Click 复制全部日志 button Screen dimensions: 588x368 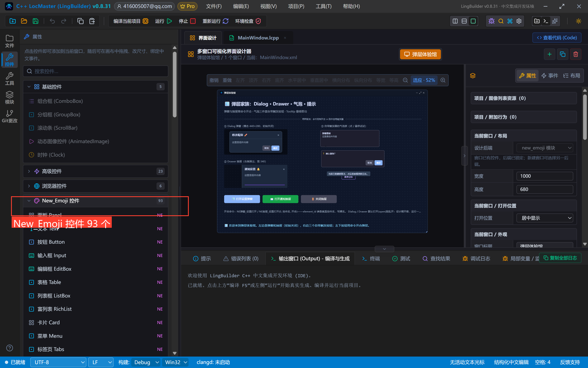[560, 258]
